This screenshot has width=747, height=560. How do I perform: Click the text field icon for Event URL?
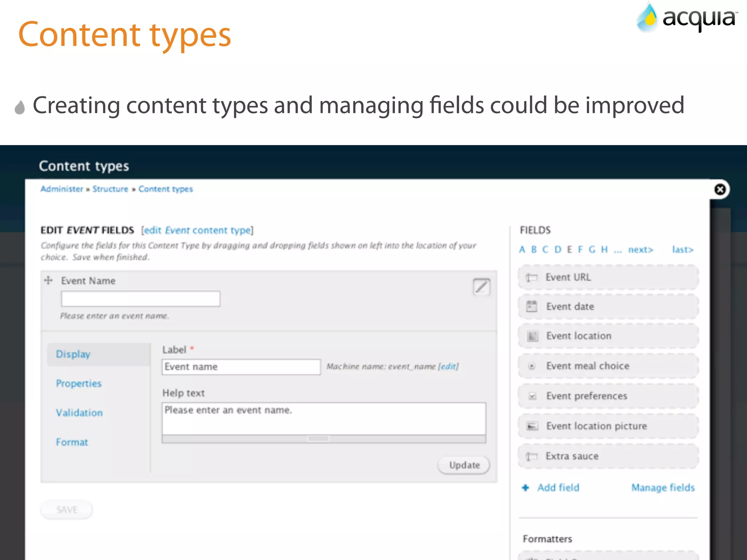click(531, 277)
